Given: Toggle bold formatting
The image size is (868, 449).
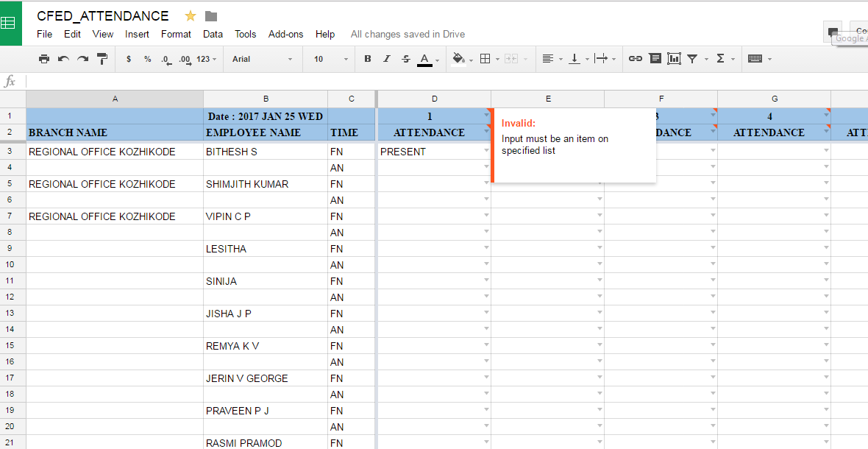Looking at the screenshot, I should [367, 59].
